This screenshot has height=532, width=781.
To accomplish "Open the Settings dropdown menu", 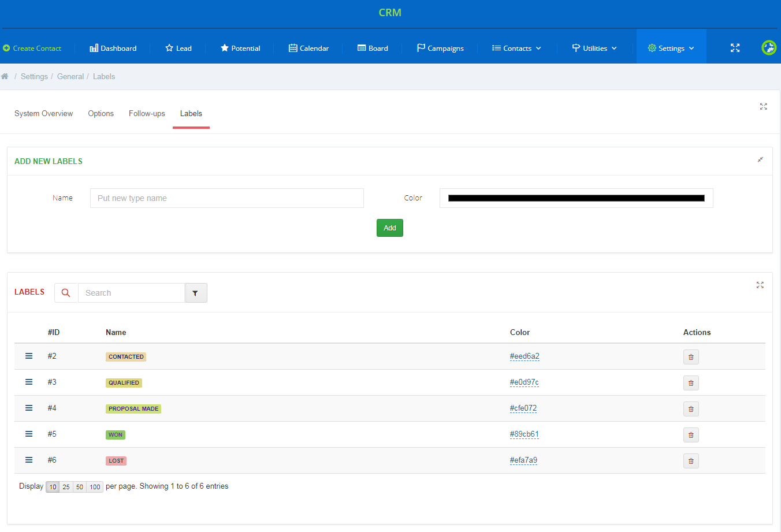I will tap(671, 48).
